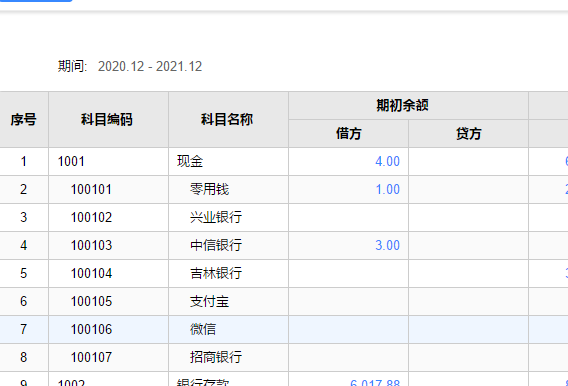Click the 兴业银行 account name
568x386 pixels.
[x=216, y=218]
